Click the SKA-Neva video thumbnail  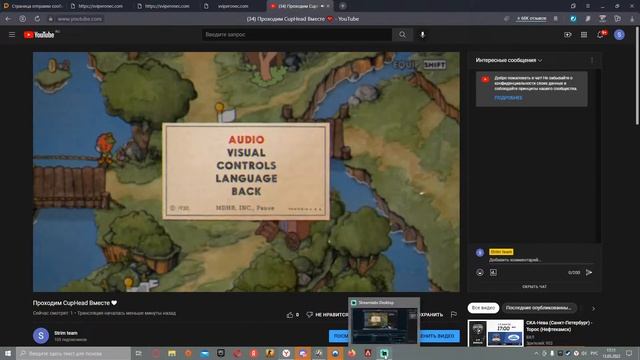tap(496, 333)
